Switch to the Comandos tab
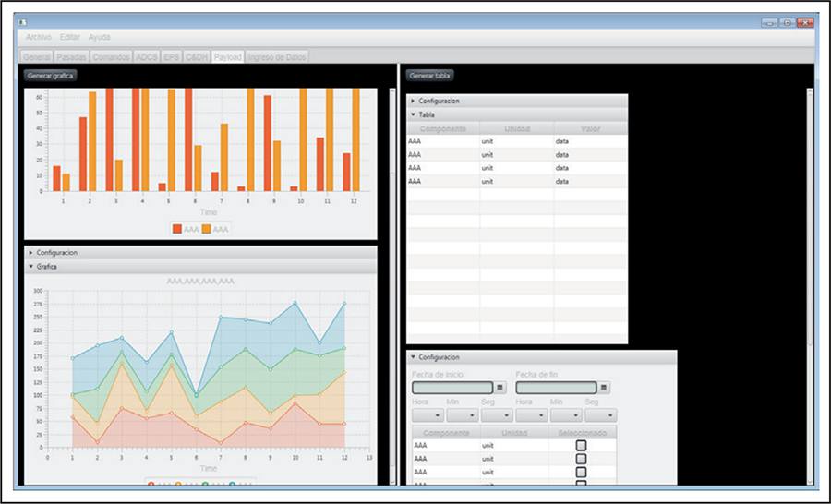The height and width of the screenshot is (504, 831). pyautogui.click(x=112, y=56)
